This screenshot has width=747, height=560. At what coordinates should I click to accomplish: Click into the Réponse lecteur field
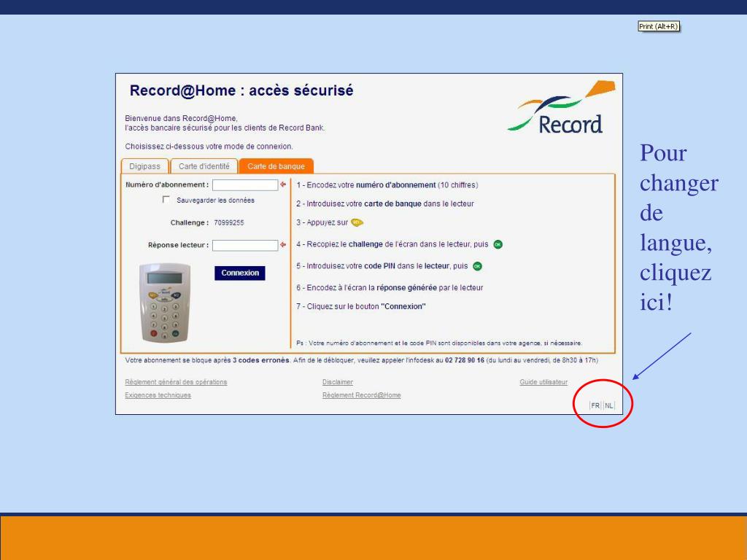[245, 245]
